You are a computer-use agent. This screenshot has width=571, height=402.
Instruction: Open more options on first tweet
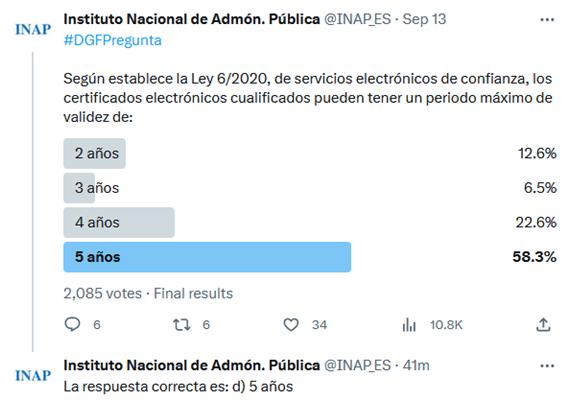click(547, 20)
